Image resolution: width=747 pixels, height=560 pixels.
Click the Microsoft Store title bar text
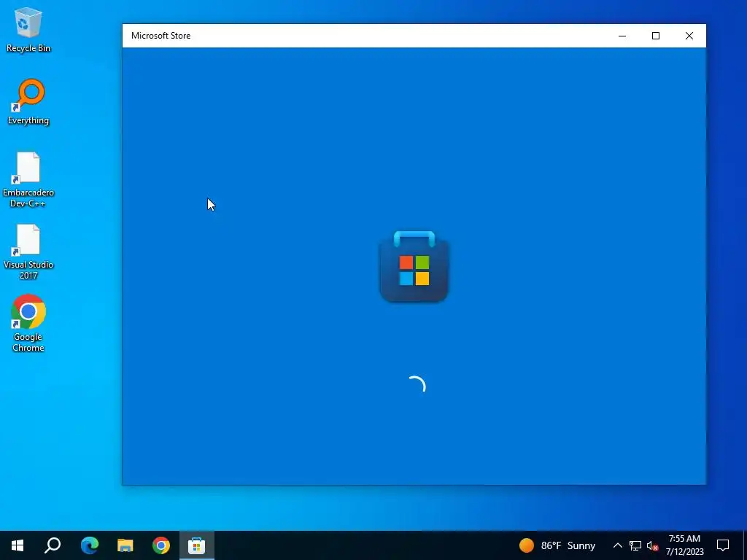(161, 36)
